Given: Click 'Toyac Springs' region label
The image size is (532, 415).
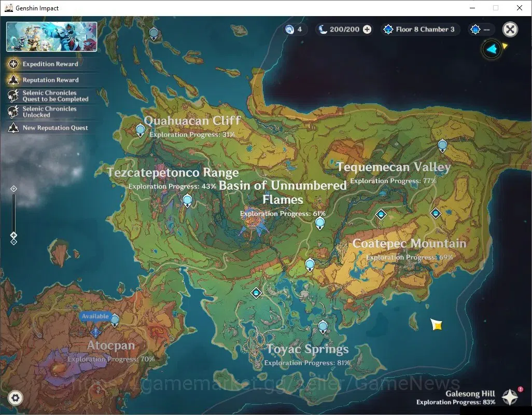Looking at the screenshot, I should pyautogui.click(x=307, y=349).
